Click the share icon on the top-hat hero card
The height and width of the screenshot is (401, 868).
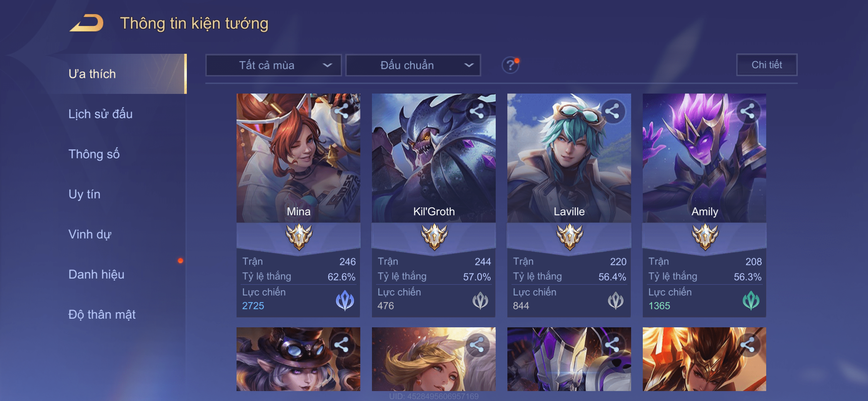point(342,345)
